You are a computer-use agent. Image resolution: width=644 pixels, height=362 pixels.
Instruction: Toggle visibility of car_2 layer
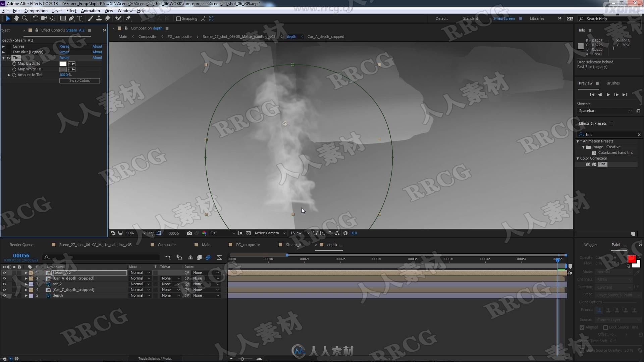point(4,284)
